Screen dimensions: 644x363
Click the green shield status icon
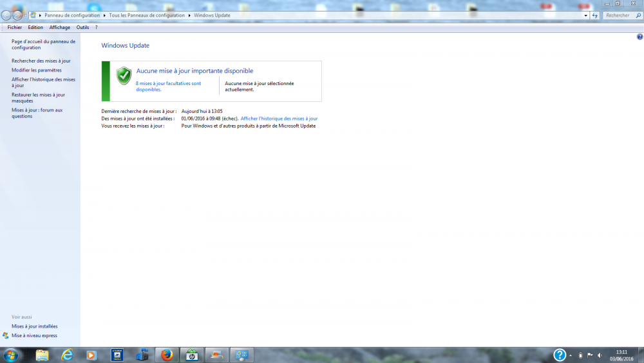coord(124,75)
